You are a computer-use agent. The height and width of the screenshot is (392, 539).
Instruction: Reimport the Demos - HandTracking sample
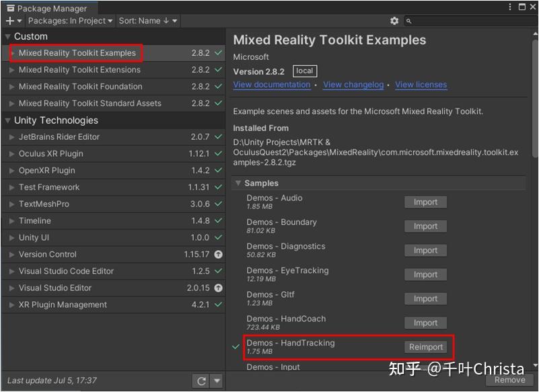point(425,347)
